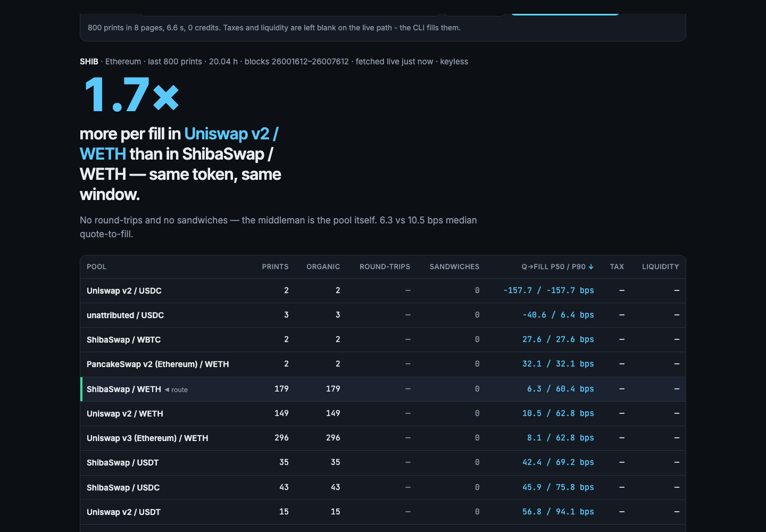
Task: Click the 6.3 / 60.4 bps value
Action: (x=561, y=389)
